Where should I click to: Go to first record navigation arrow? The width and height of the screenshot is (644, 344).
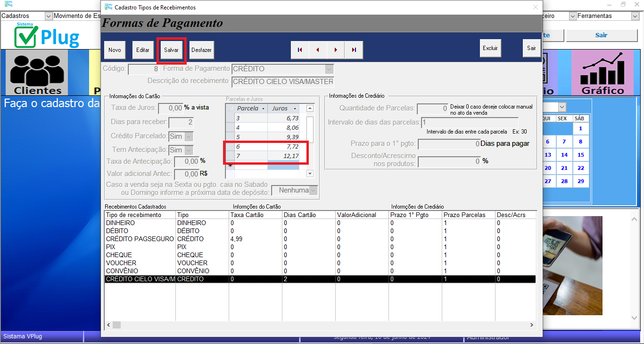300,50
